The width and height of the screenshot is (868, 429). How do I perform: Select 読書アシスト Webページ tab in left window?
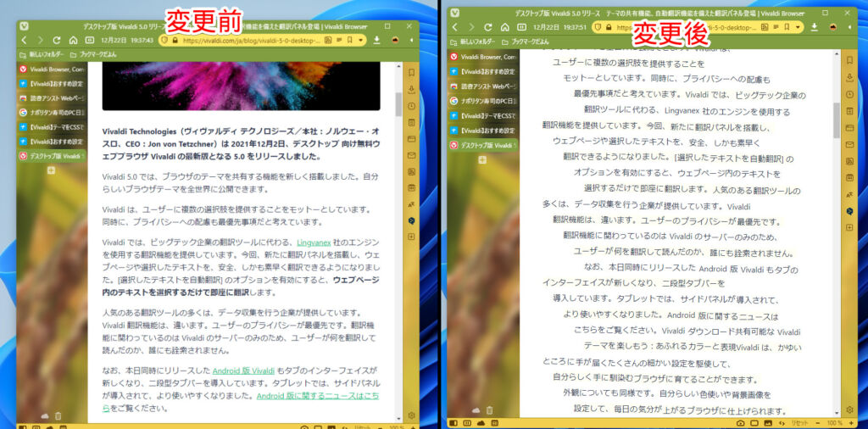(52, 98)
